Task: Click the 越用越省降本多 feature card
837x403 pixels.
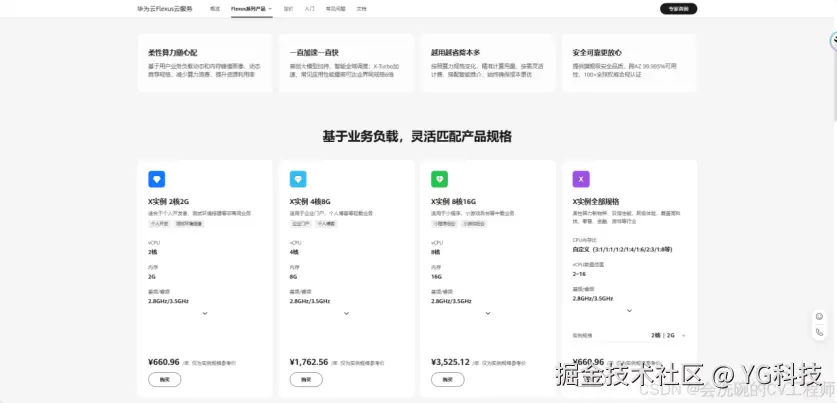Action: pos(488,64)
